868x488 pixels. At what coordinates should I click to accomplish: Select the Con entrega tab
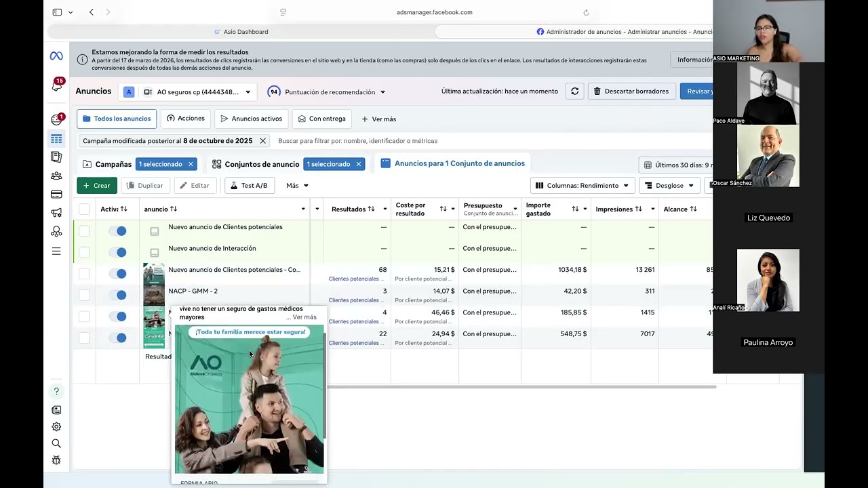pyautogui.click(x=322, y=119)
